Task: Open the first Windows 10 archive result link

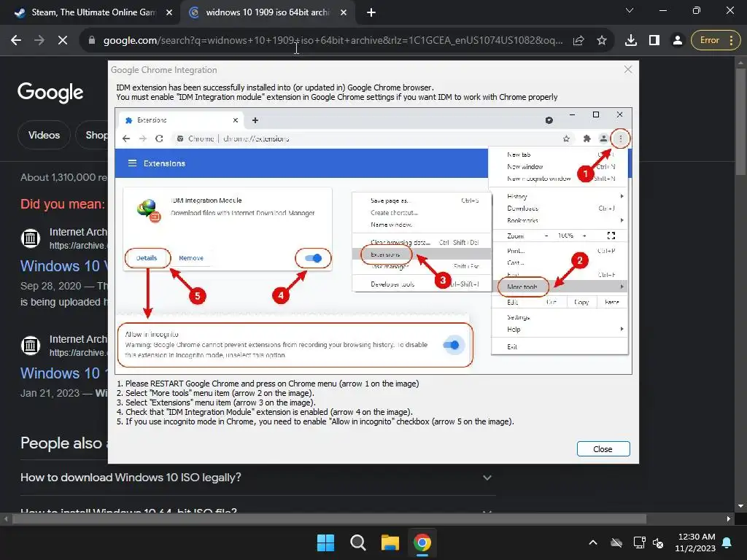Action: (x=64, y=265)
